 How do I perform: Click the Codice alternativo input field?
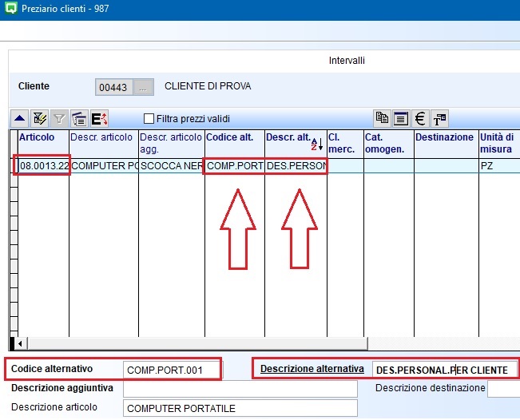(169, 370)
